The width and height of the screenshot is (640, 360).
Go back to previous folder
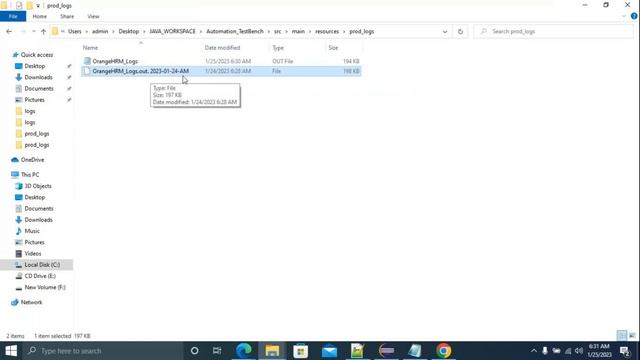pyautogui.click(x=9, y=31)
